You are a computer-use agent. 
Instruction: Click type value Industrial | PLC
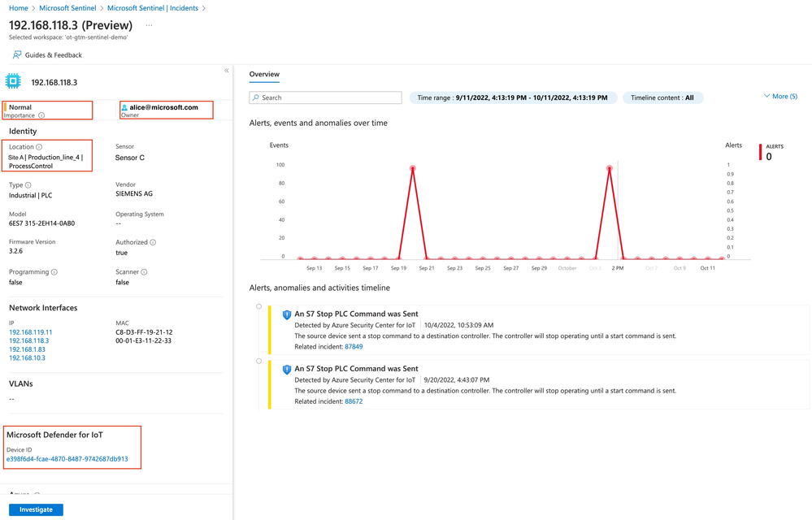[x=31, y=196]
